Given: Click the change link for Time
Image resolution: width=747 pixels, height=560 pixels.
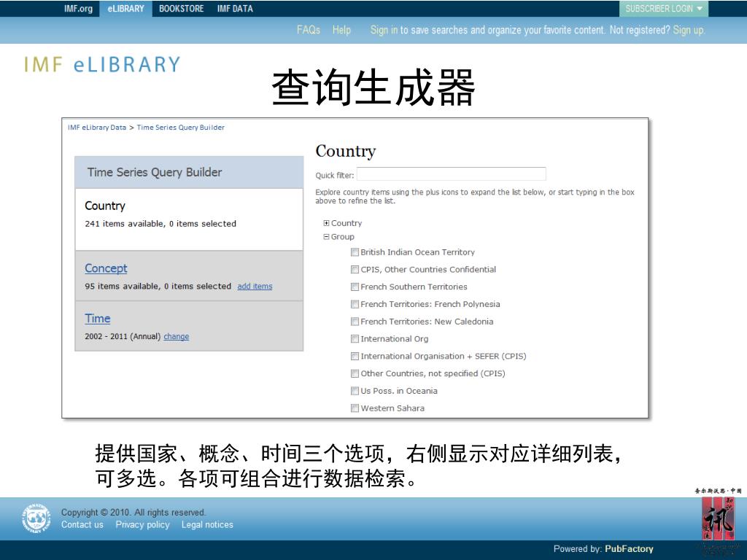Looking at the screenshot, I should pyautogui.click(x=177, y=337).
